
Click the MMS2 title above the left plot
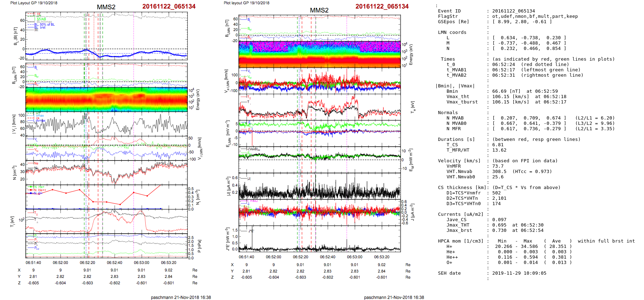[x=106, y=7]
